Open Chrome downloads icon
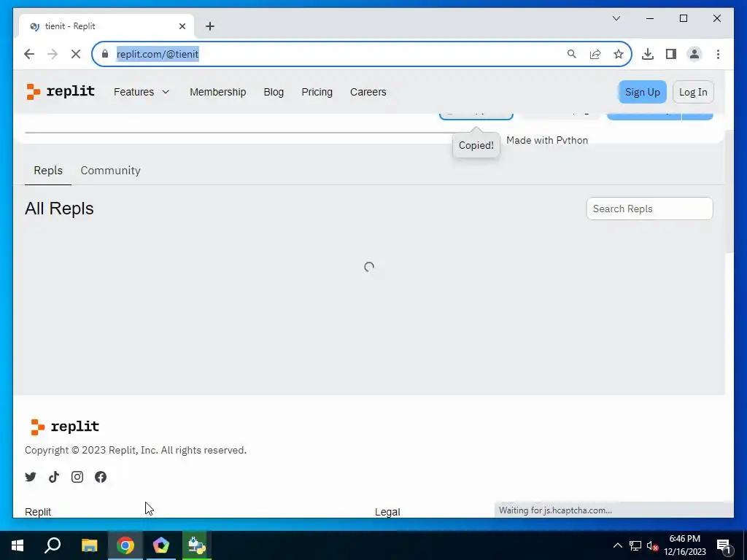The height and width of the screenshot is (560, 747). coord(648,54)
